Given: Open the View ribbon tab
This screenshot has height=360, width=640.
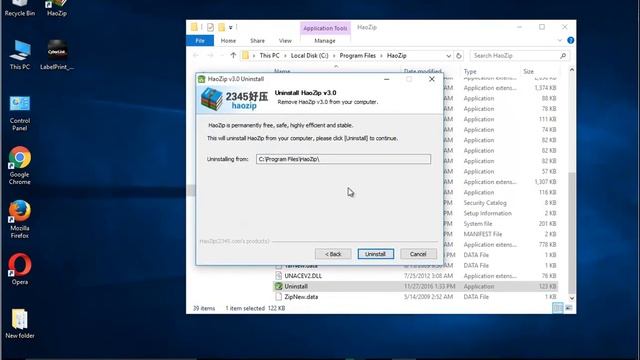Looking at the screenshot, I should [x=285, y=41].
